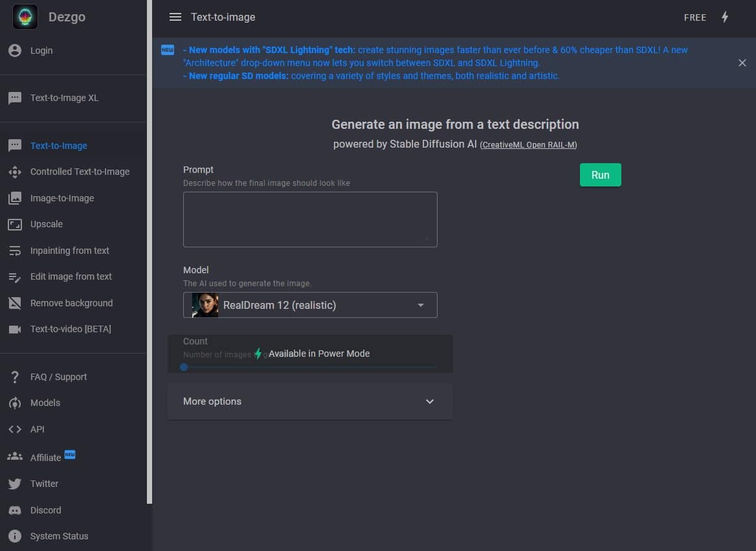Click the Dezgo brain logo icon
Viewport: 756px width, 551px height.
tap(25, 17)
